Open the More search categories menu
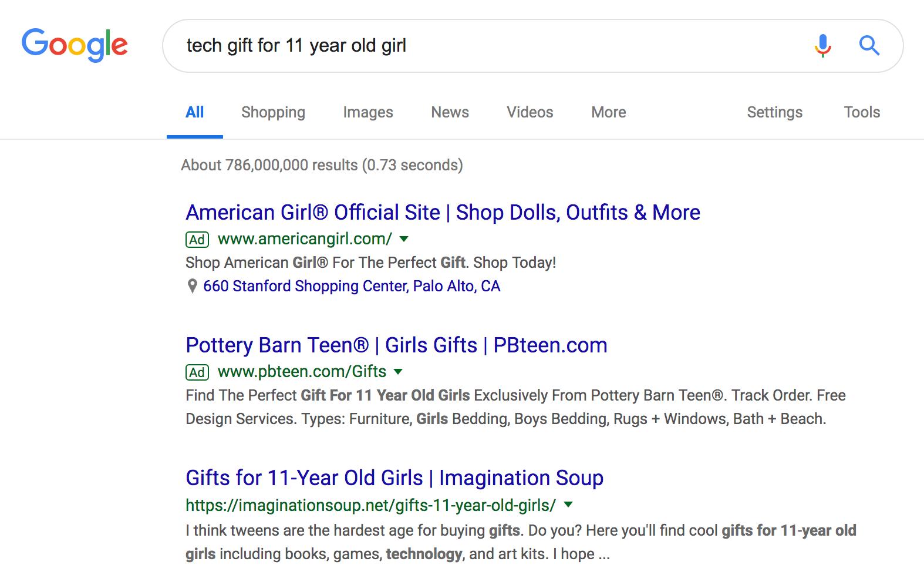Screen dimensions: 924x585 [x=609, y=112]
